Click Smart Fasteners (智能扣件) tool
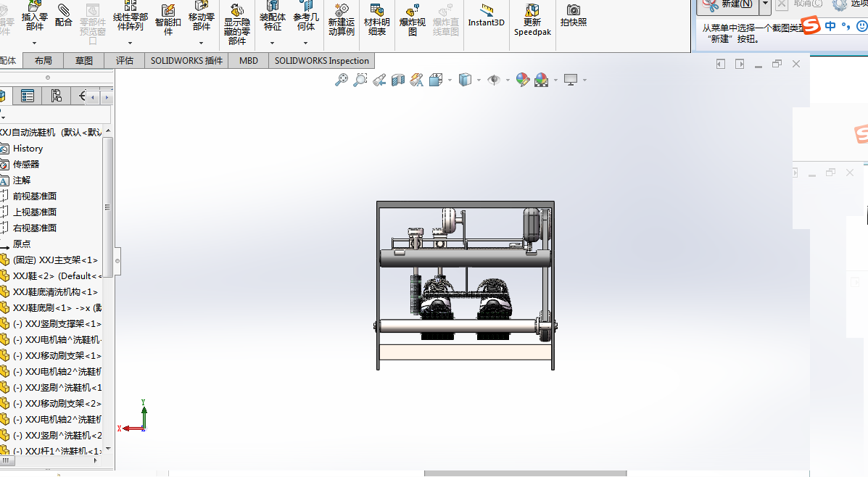This screenshot has width=868, height=477. [168, 20]
